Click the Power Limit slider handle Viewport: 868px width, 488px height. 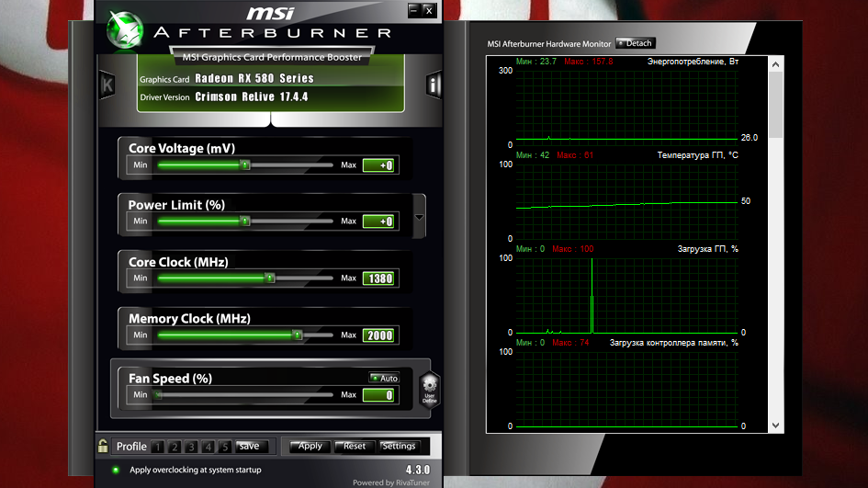coord(244,221)
